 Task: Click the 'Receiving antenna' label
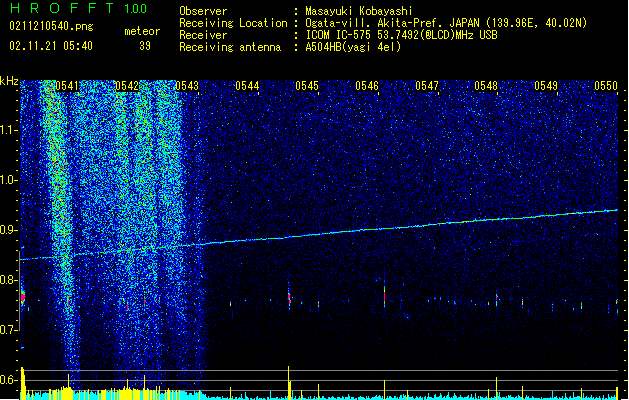(x=230, y=47)
